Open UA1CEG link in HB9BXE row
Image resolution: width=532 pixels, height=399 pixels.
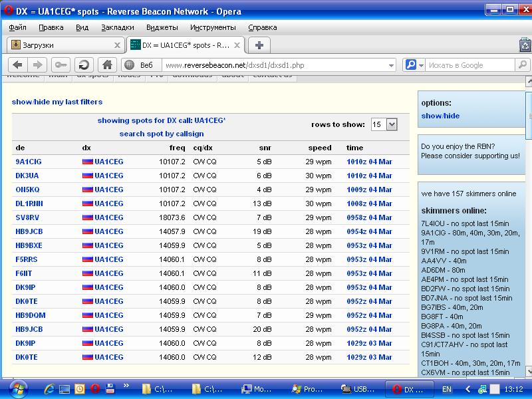pos(109,245)
